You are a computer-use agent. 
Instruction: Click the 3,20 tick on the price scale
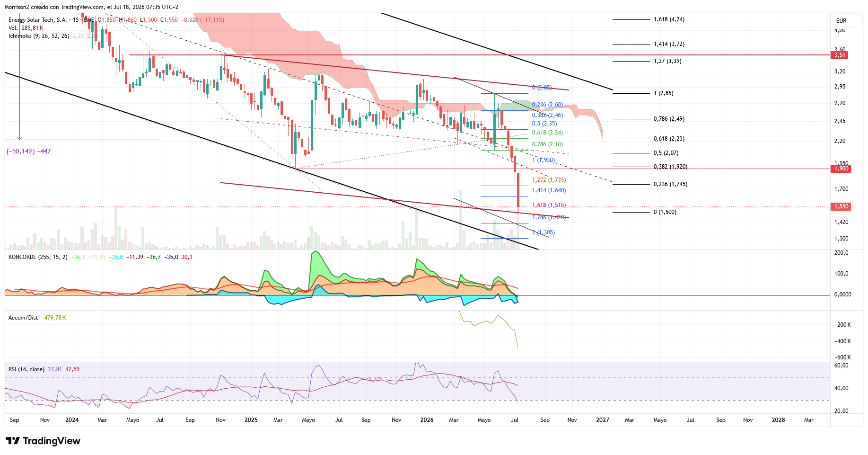840,71
